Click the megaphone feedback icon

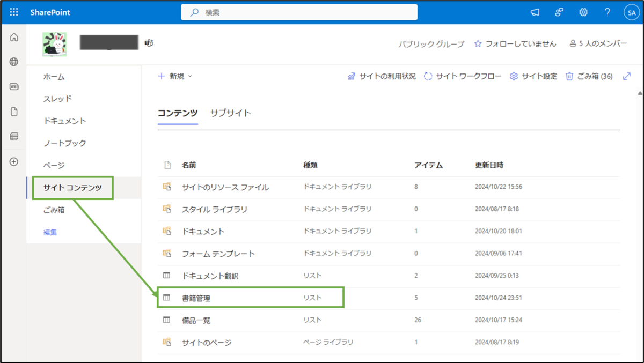535,12
